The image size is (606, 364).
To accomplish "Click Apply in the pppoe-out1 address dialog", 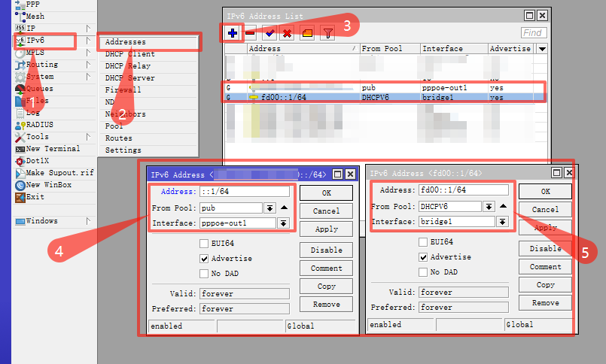I will click(326, 229).
